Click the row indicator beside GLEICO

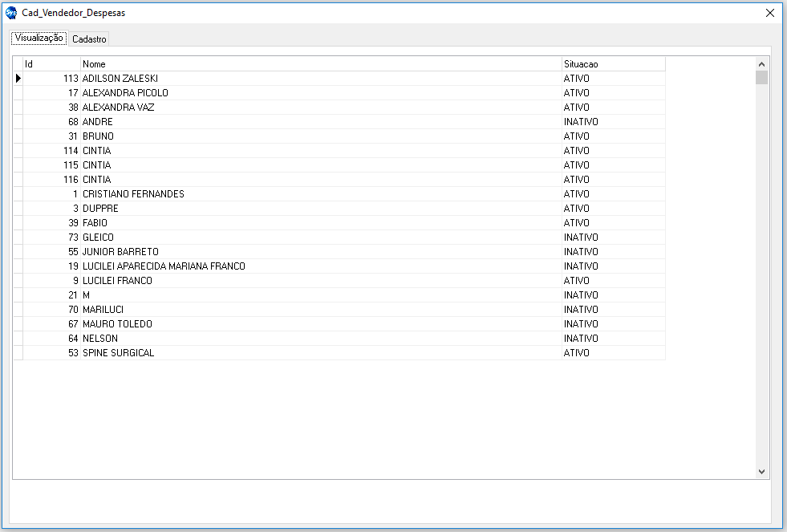(x=18, y=238)
